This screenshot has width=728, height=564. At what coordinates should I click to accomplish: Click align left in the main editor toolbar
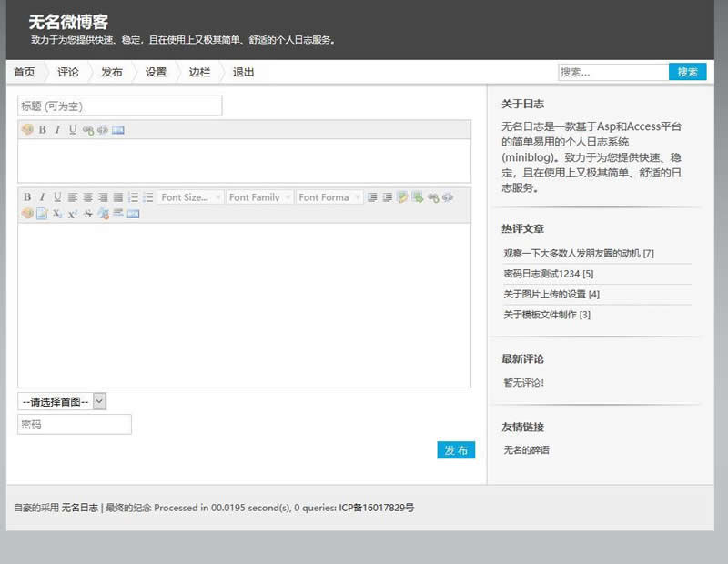[x=73, y=197]
